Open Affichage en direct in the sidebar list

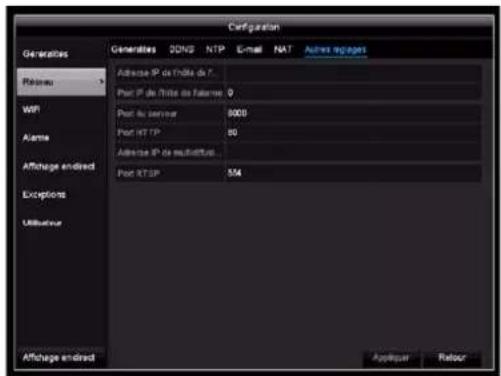(59, 166)
